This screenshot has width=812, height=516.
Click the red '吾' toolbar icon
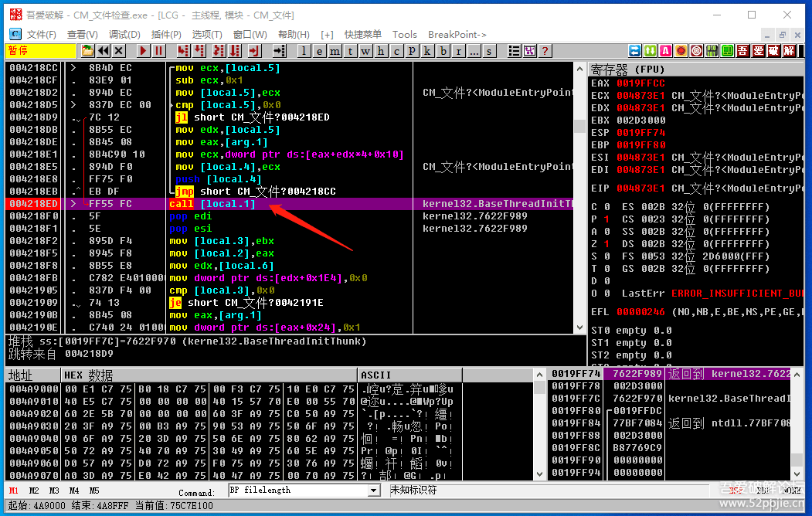point(743,51)
